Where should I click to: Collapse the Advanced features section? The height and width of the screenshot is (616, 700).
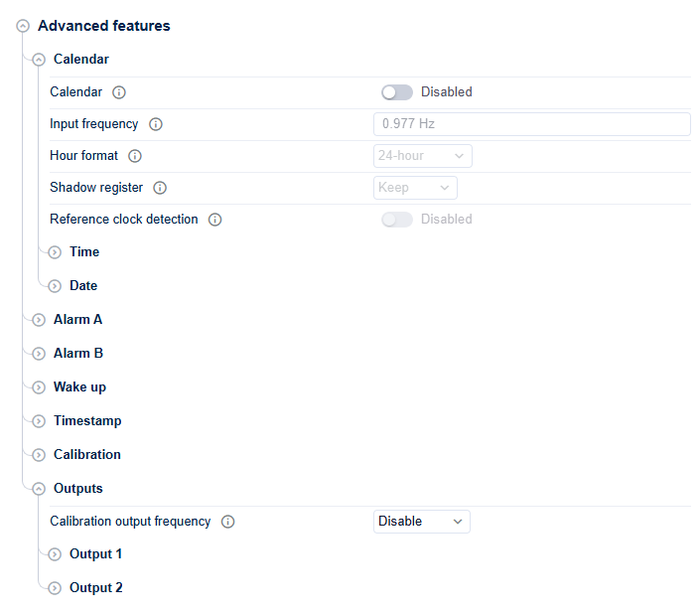point(23,27)
